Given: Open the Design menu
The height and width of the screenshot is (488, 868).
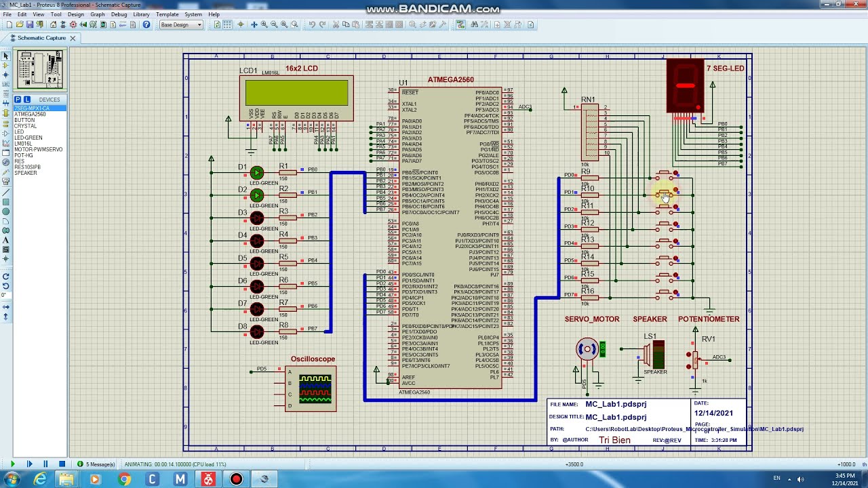Looking at the screenshot, I should 76,14.
